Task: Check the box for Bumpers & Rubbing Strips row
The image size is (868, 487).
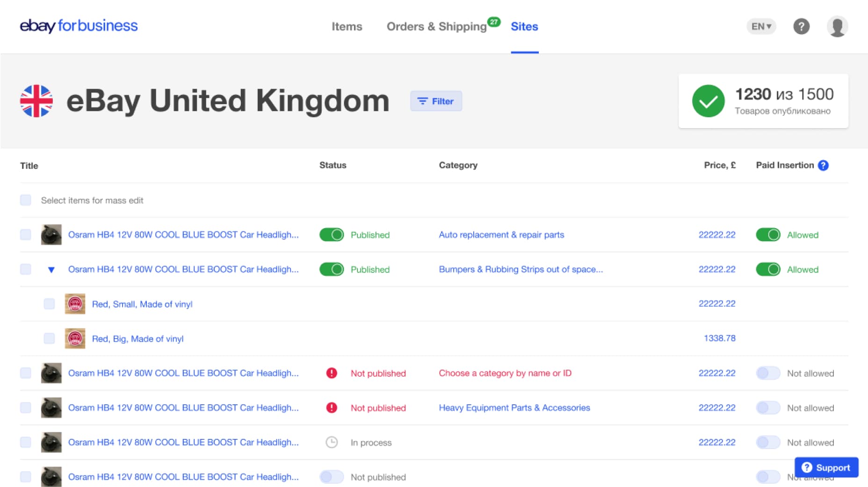Action: (x=26, y=269)
